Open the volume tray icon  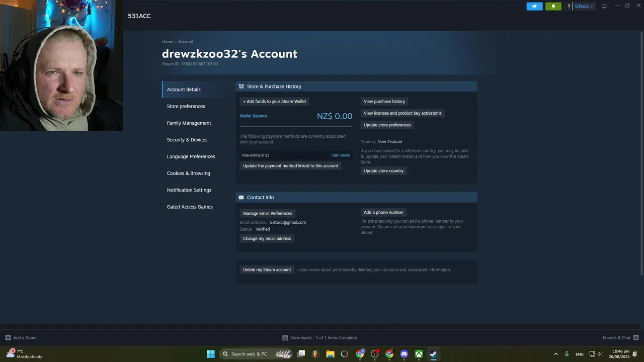[x=600, y=354]
